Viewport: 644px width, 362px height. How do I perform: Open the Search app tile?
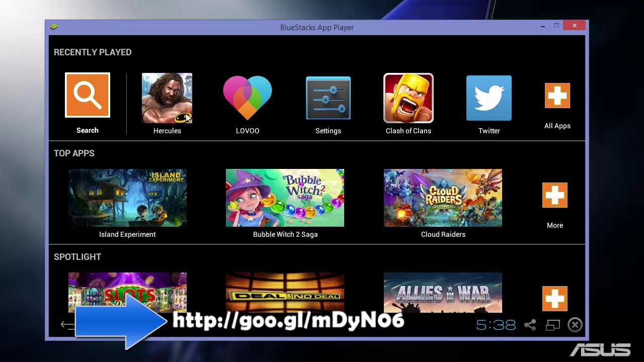(x=88, y=95)
